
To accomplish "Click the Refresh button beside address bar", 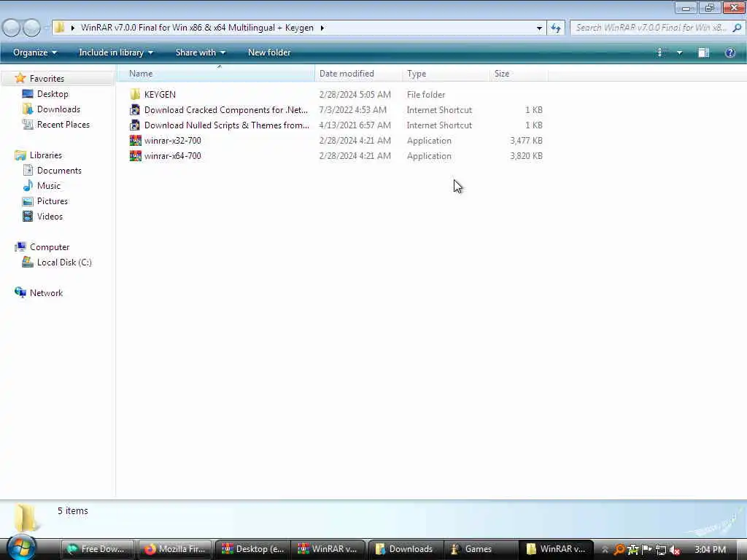I will [555, 28].
